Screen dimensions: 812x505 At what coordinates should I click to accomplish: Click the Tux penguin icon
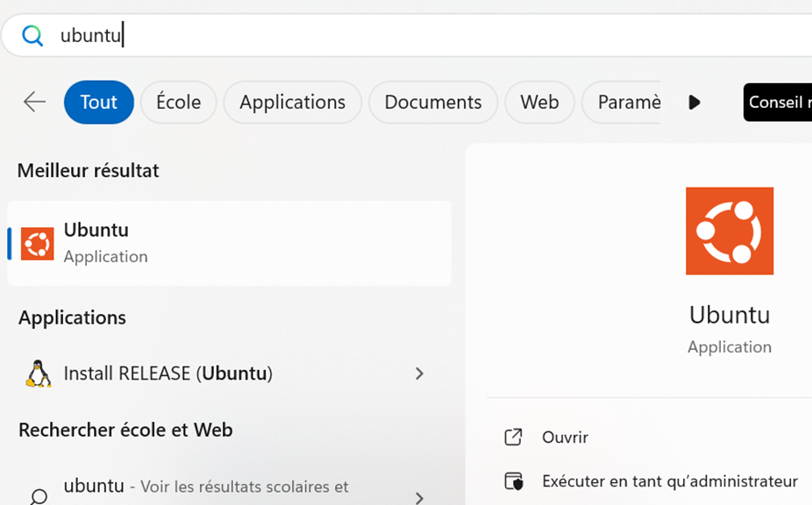[38, 373]
